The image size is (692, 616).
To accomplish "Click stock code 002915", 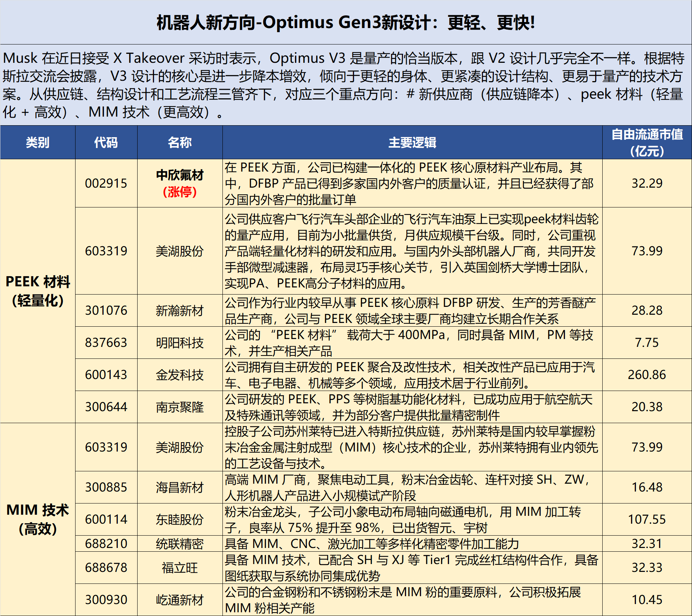I will click(106, 184).
